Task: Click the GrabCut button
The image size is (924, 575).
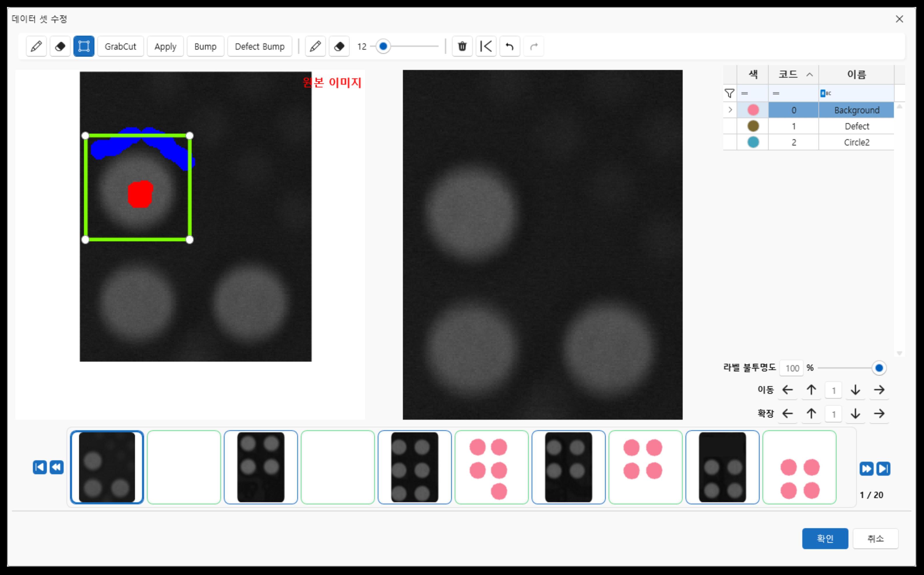Action: pos(120,46)
